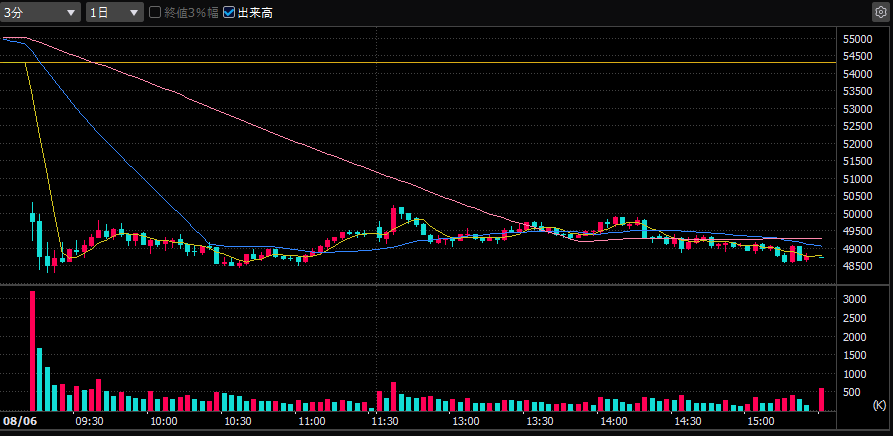Click the 1500 volume axis label

click(x=855, y=355)
